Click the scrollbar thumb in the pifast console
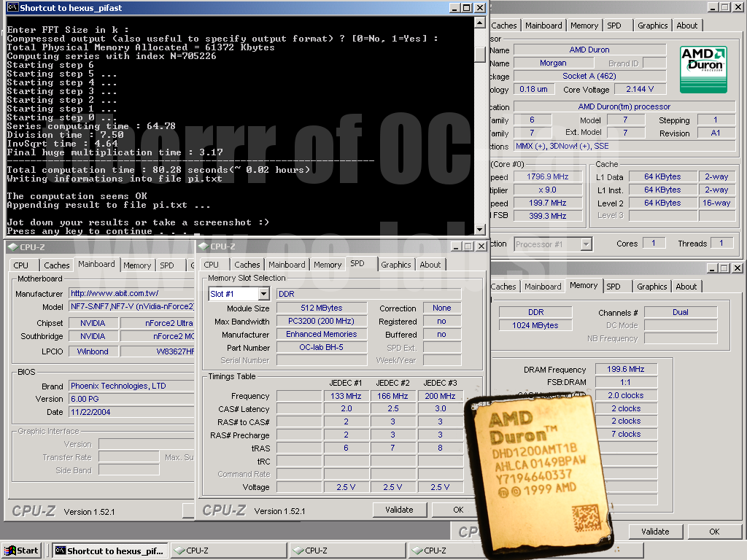The width and height of the screenshot is (747, 560). 480,54
